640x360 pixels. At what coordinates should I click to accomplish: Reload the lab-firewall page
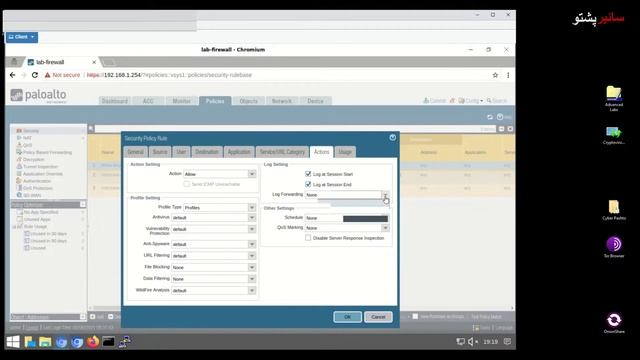click(35, 75)
